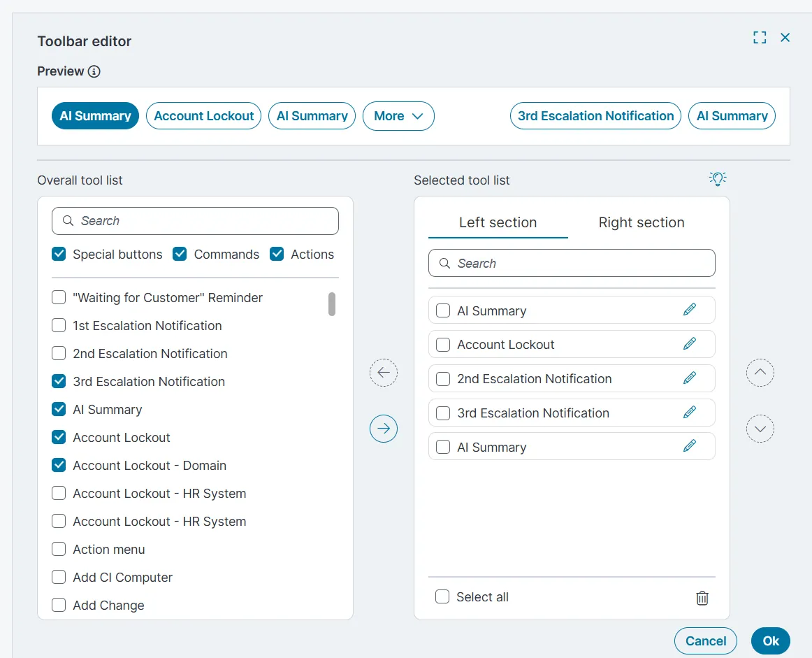Close the Toolbar editor dialog
Viewport: 812px width, 658px height.
click(x=785, y=37)
